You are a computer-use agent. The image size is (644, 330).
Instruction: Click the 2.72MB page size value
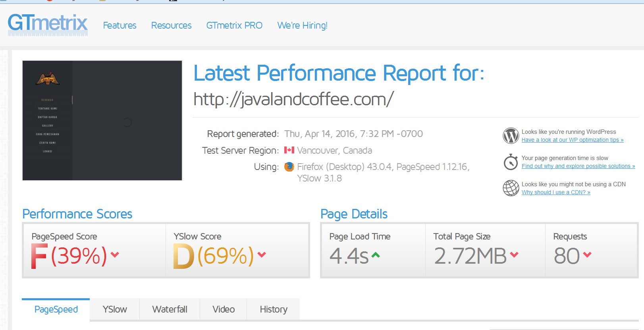point(470,256)
